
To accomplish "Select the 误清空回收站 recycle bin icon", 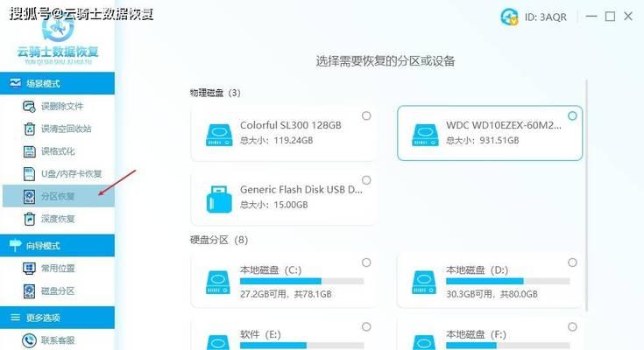I will click(x=29, y=129).
